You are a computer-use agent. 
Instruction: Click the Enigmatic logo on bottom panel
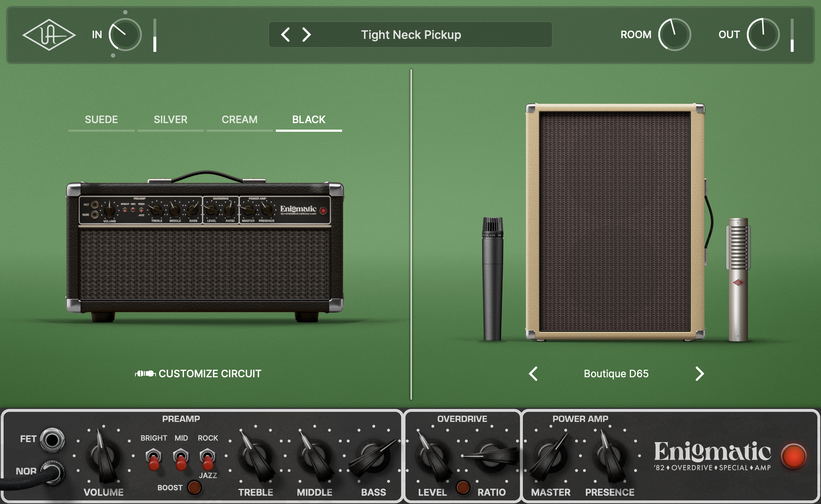713,456
